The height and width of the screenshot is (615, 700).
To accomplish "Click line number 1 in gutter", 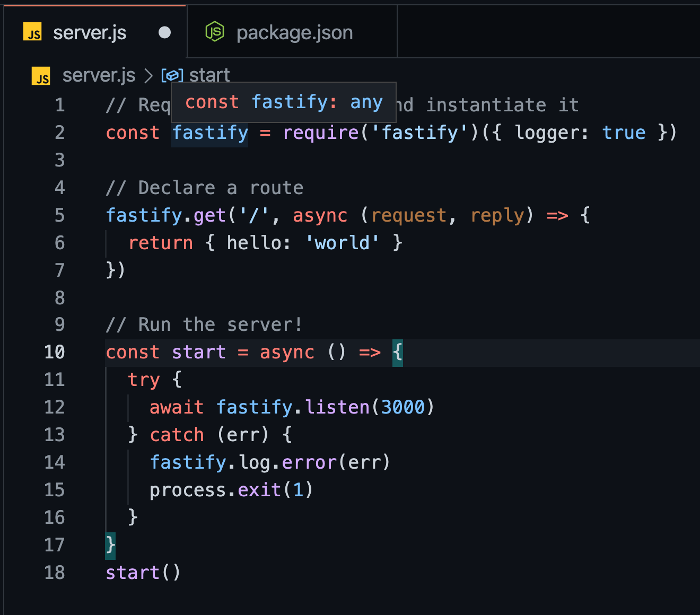I will [x=60, y=105].
